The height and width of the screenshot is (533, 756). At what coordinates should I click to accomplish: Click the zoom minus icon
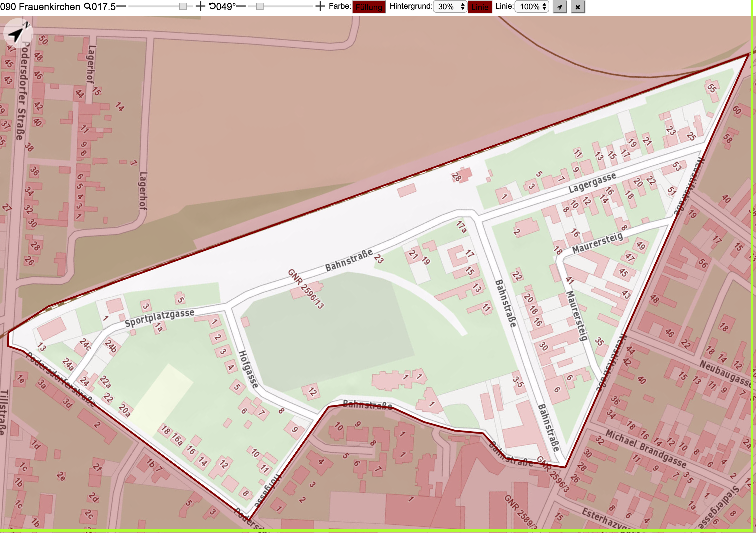121,6
